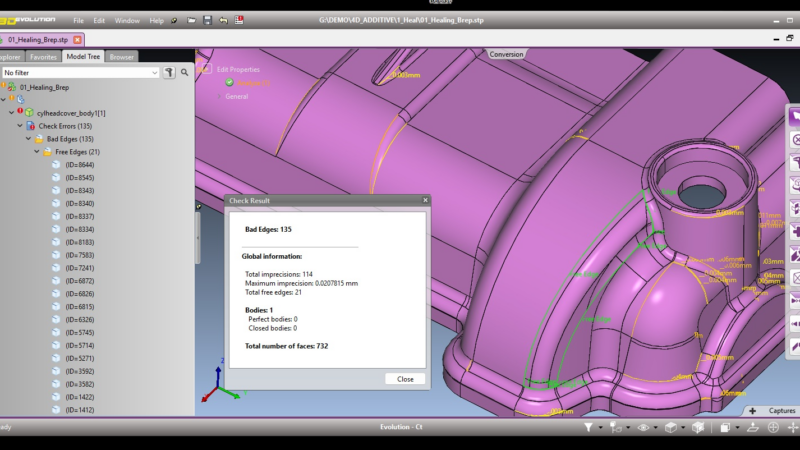The image size is (800, 450).
Task: Click the search magnifier in Model Tree
Action: click(186, 73)
